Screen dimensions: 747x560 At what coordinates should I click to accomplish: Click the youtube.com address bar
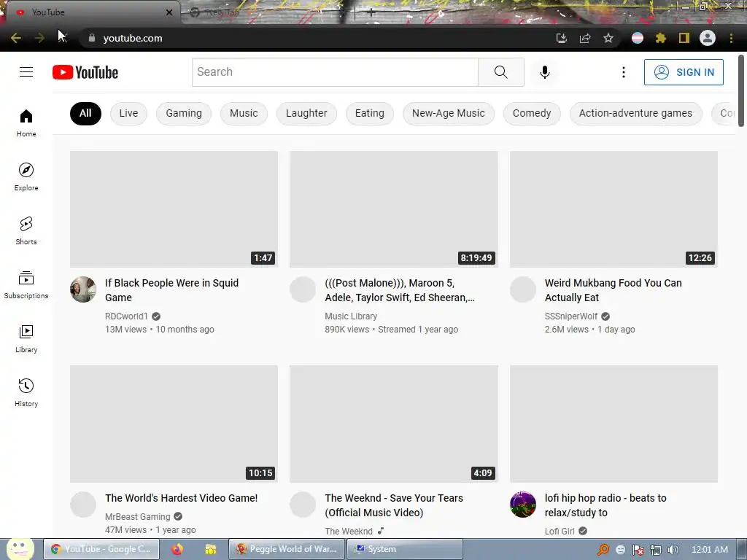click(314, 38)
